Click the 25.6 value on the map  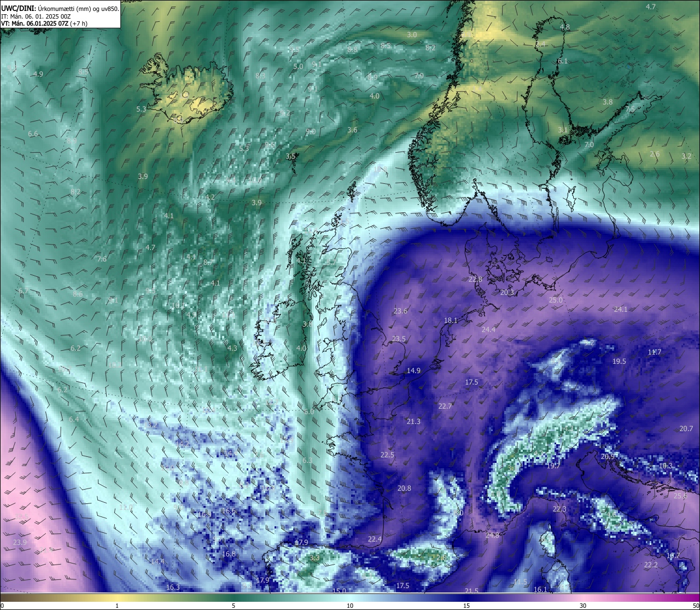pos(680,496)
